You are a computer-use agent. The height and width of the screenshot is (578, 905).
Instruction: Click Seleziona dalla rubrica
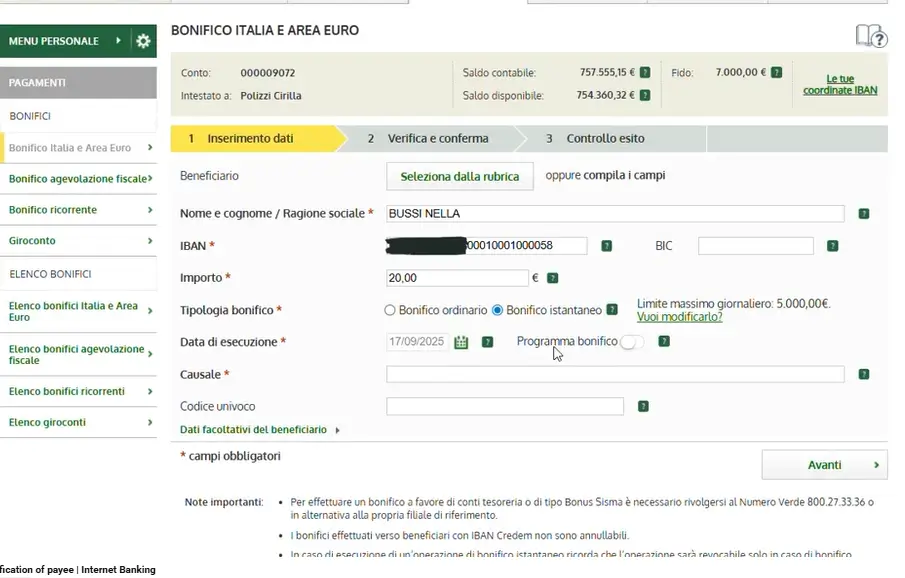[459, 176]
